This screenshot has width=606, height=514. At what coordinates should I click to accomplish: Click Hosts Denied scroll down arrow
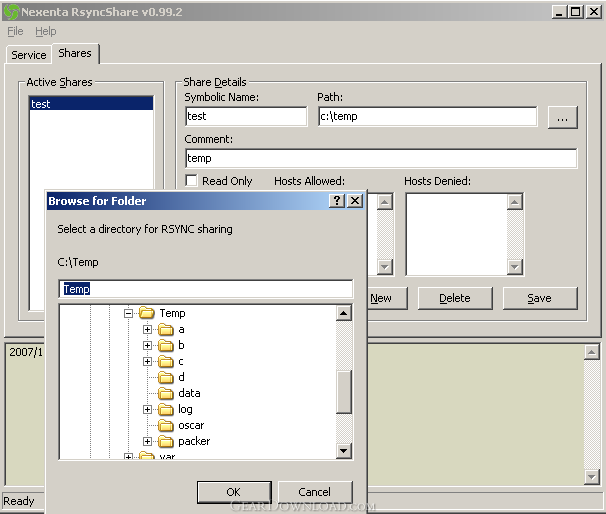[514, 267]
